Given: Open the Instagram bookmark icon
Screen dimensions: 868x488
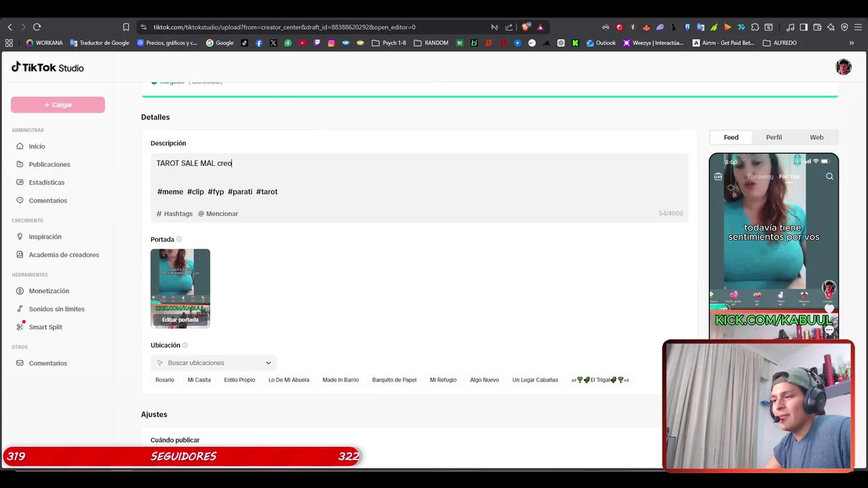Looking at the screenshot, I should [331, 43].
